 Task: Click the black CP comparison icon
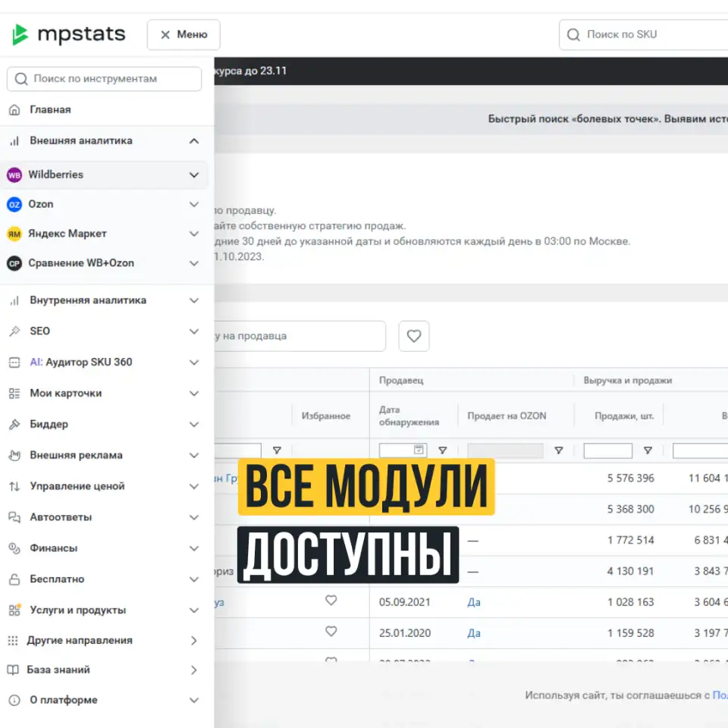(14, 263)
